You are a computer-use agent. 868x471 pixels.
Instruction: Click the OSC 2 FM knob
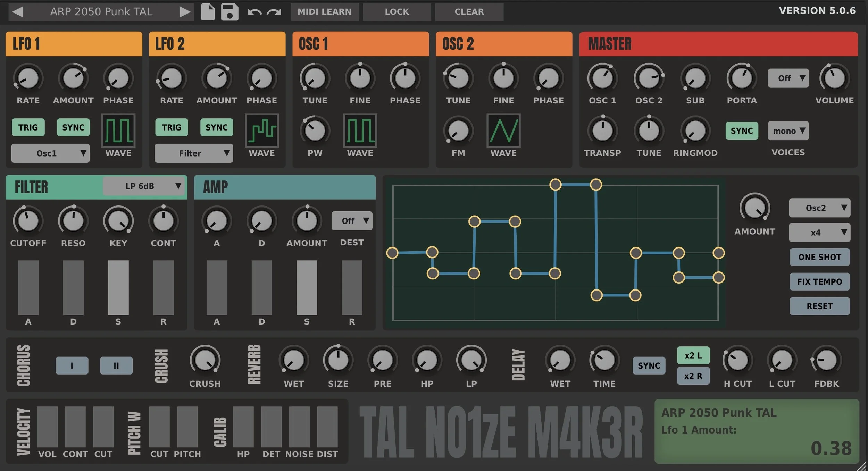(x=458, y=131)
